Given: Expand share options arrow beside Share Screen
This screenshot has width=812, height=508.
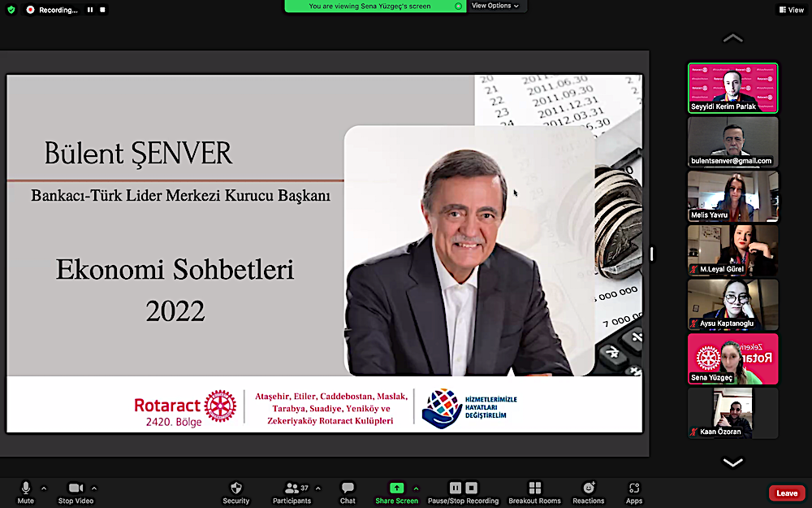Looking at the screenshot, I should 416,488.
